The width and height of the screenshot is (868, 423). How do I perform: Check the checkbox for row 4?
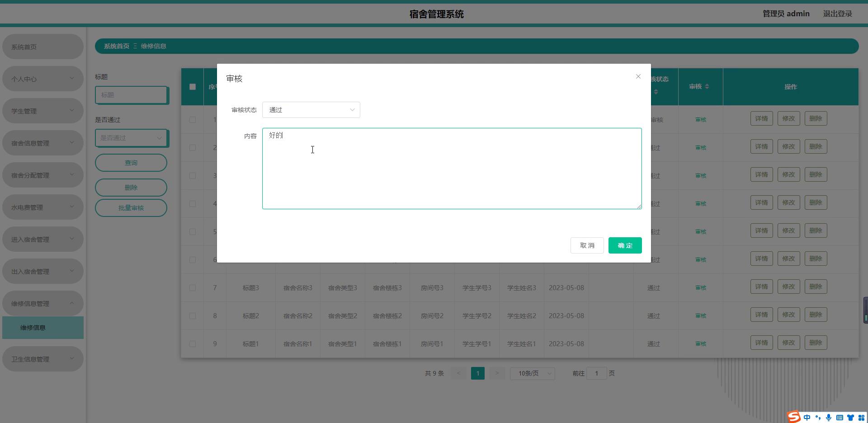click(x=193, y=204)
